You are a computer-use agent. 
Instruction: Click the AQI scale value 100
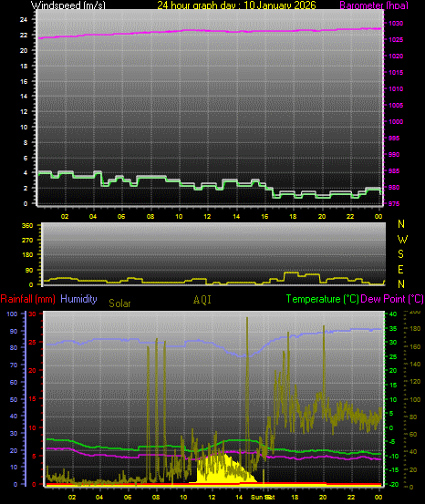tap(415, 399)
